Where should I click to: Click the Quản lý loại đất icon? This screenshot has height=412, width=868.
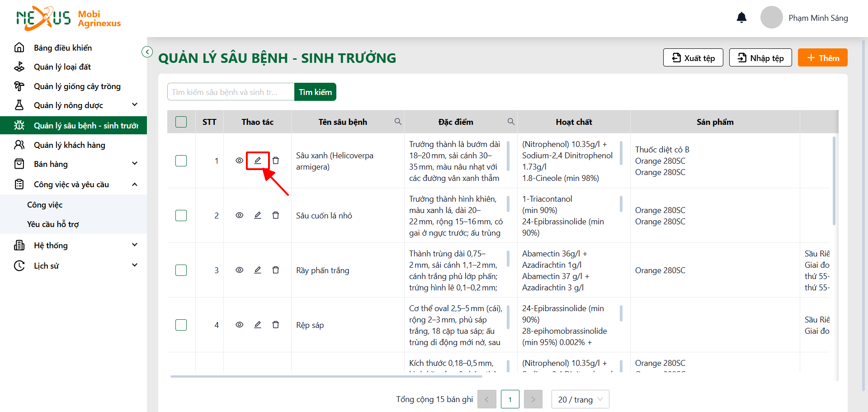click(x=19, y=67)
